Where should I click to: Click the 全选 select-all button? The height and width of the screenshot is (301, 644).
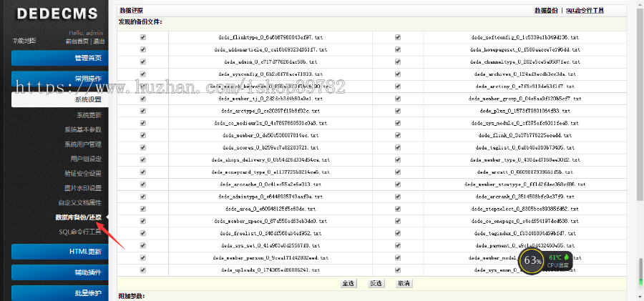pyautogui.click(x=348, y=283)
